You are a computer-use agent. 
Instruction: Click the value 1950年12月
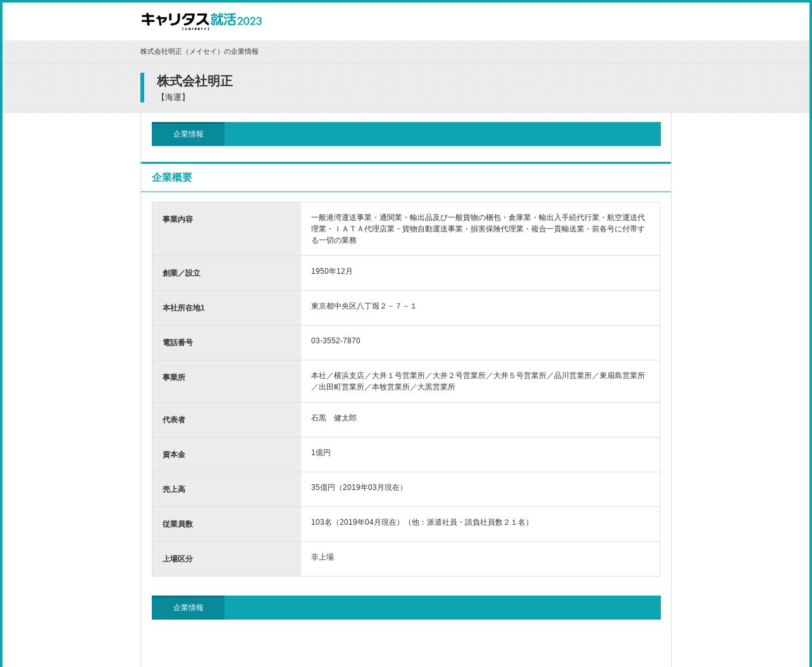332,271
